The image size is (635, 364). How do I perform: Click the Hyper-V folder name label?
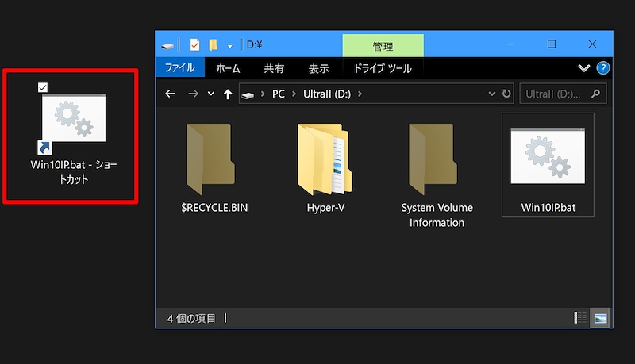(x=325, y=208)
